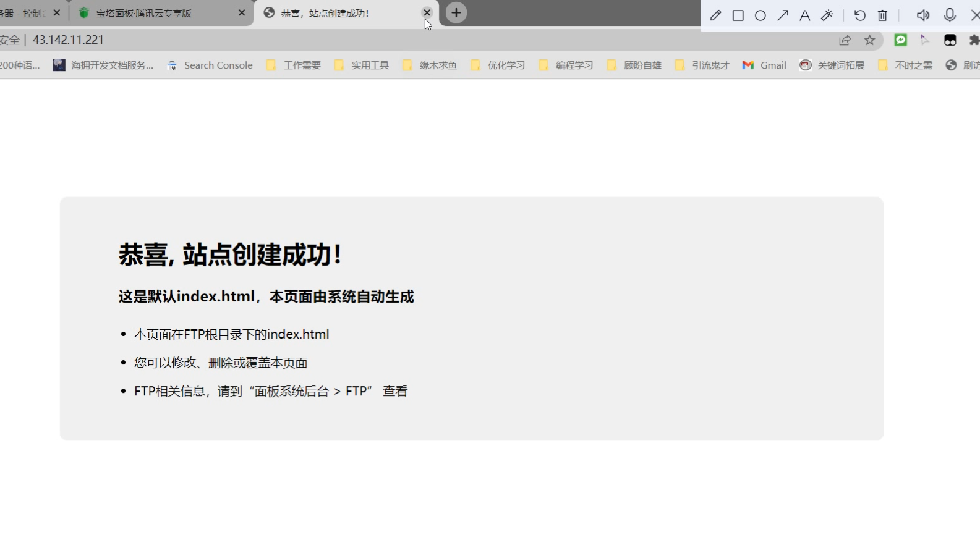Select the circle annotation tool
The image size is (980, 535).
point(761,15)
